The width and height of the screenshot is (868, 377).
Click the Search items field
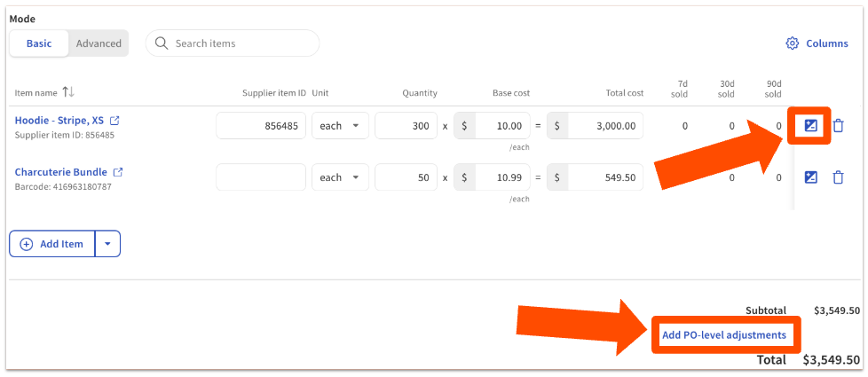[241, 43]
